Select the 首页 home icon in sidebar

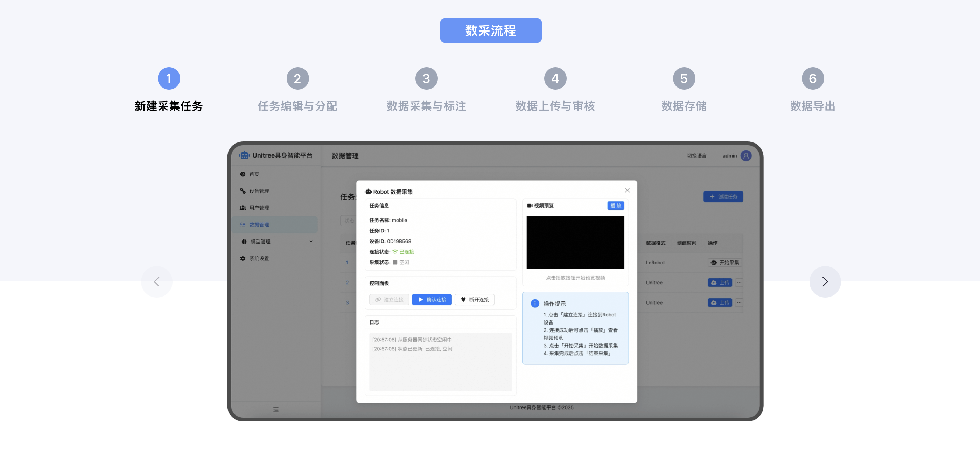243,174
